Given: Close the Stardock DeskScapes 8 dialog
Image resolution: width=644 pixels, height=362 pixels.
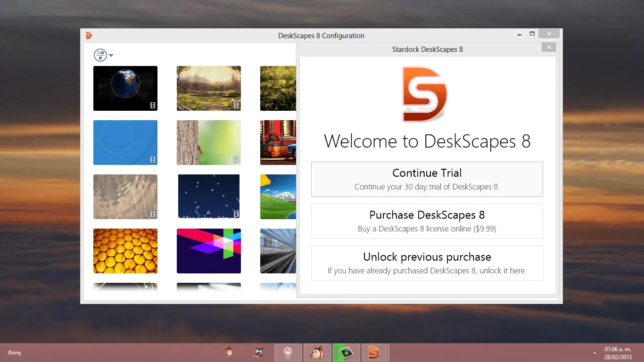Looking at the screenshot, I should (549, 47).
